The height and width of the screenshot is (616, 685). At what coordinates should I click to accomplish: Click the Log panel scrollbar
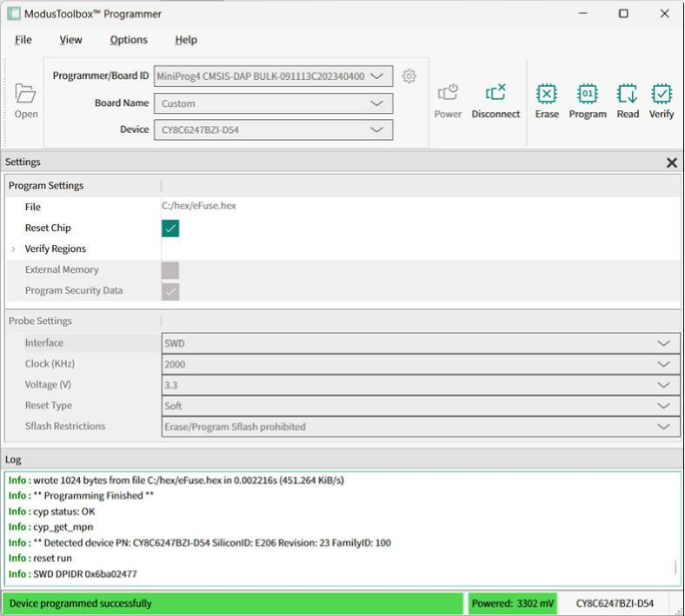click(675, 566)
